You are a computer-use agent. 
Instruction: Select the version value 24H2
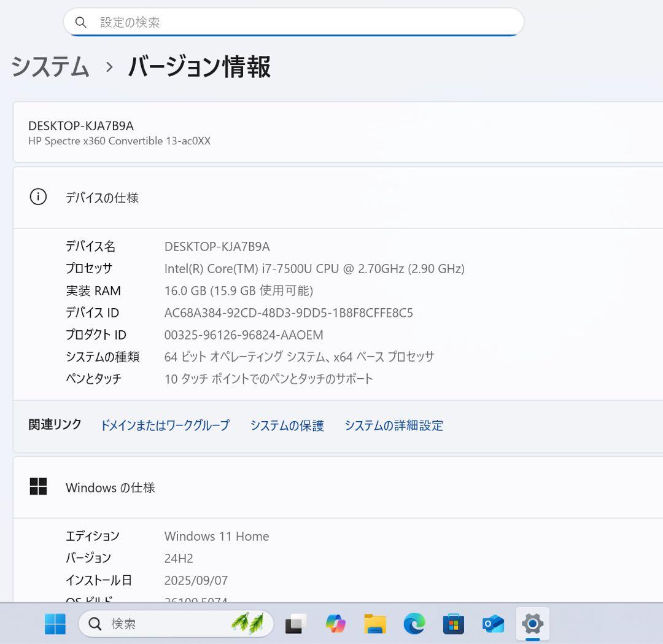point(179,558)
